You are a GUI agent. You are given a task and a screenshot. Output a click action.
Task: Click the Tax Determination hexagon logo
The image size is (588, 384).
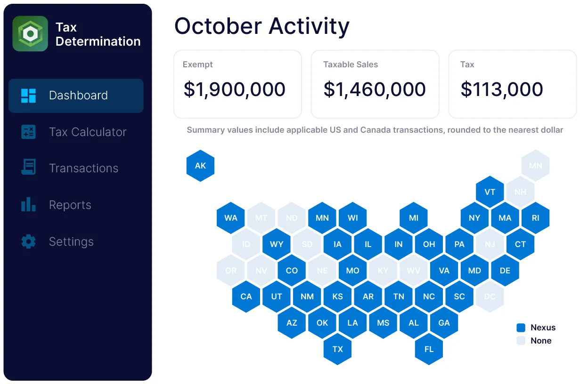click(30, 34)
